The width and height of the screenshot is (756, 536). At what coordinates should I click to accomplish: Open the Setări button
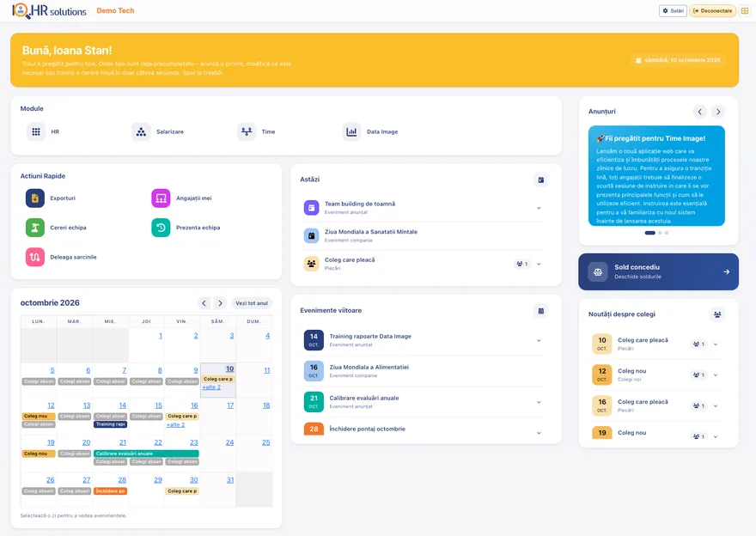673,10
